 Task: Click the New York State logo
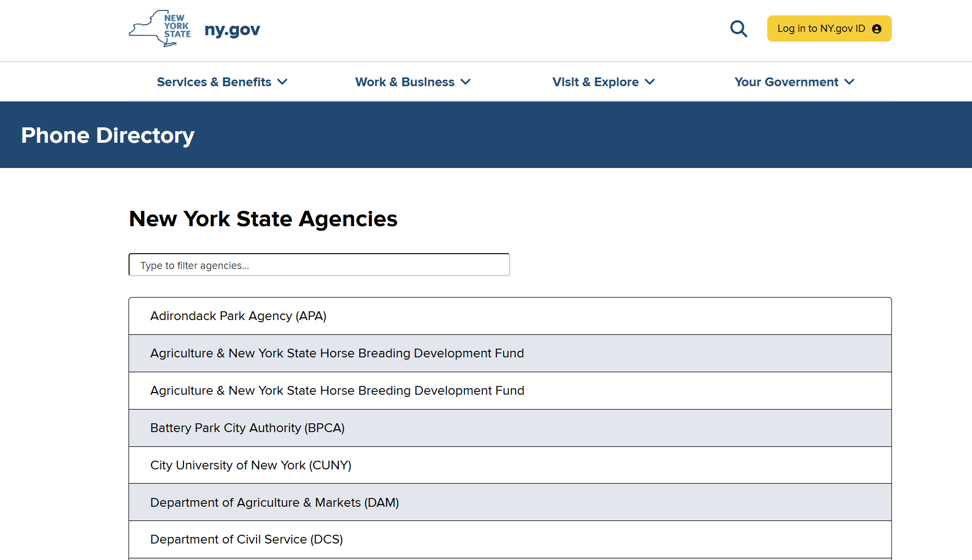click(x=160, y=29)
